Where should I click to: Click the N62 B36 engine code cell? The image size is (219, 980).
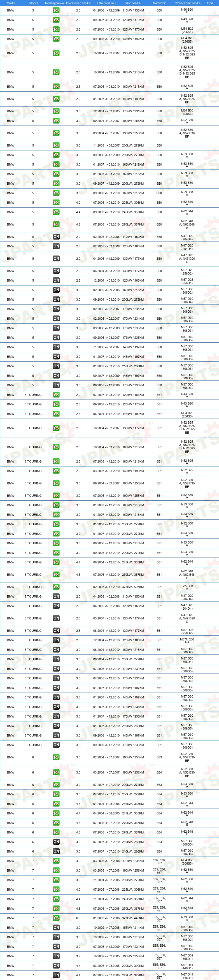pyautogui.click(x=187, y=880)
